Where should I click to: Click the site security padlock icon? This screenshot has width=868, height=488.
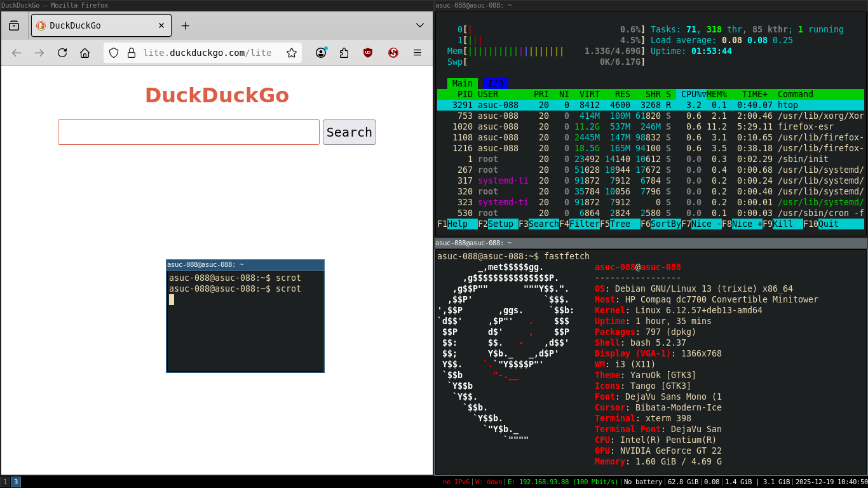click(132, 53)
